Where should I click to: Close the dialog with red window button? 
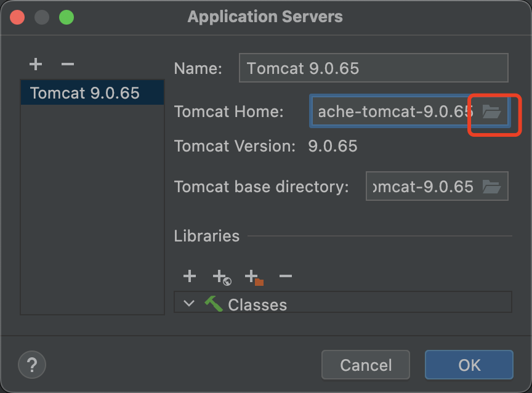pos(17,17)
